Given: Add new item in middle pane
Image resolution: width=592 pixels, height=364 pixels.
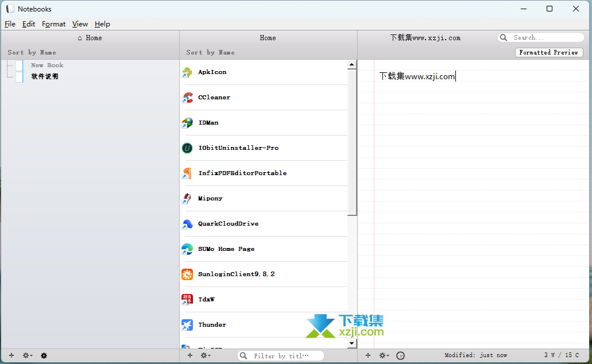Looking at the screenshot, I should coord(190,355).
